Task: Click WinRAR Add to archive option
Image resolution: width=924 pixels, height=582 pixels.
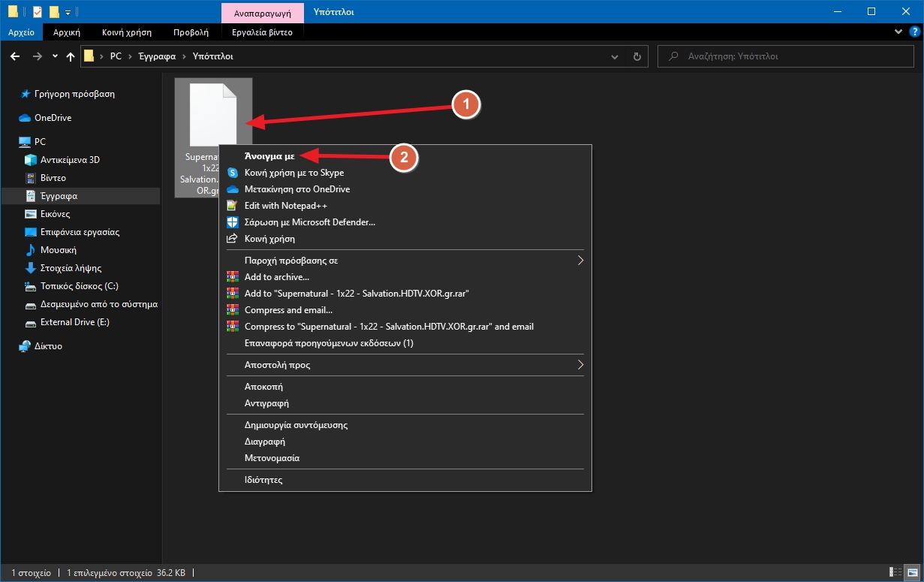Action: pyautogui.click(x=276, y=277)
